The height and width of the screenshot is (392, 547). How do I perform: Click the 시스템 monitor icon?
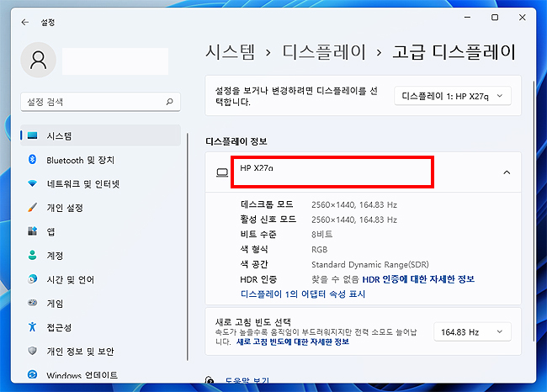tap(33, 135)
